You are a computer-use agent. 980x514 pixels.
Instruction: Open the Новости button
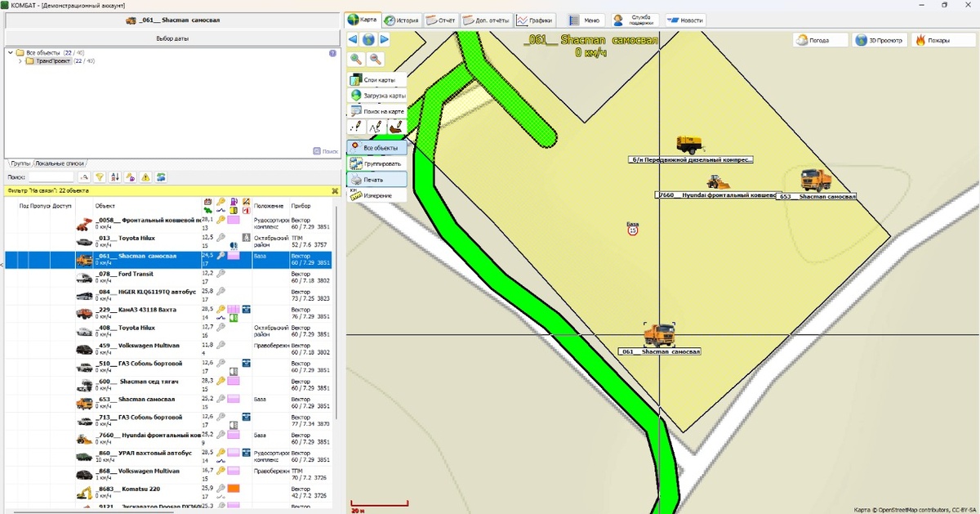(x=684, y=20)
